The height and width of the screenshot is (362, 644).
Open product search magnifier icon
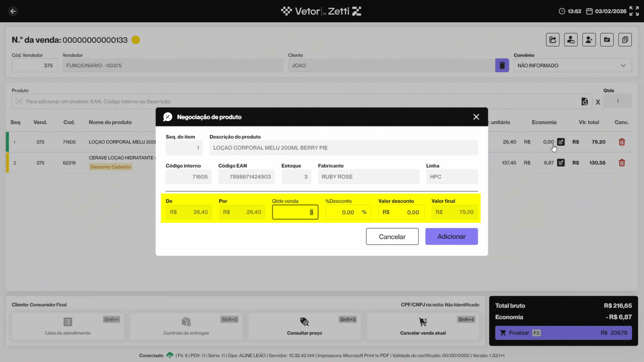click(x=585, y=102)
